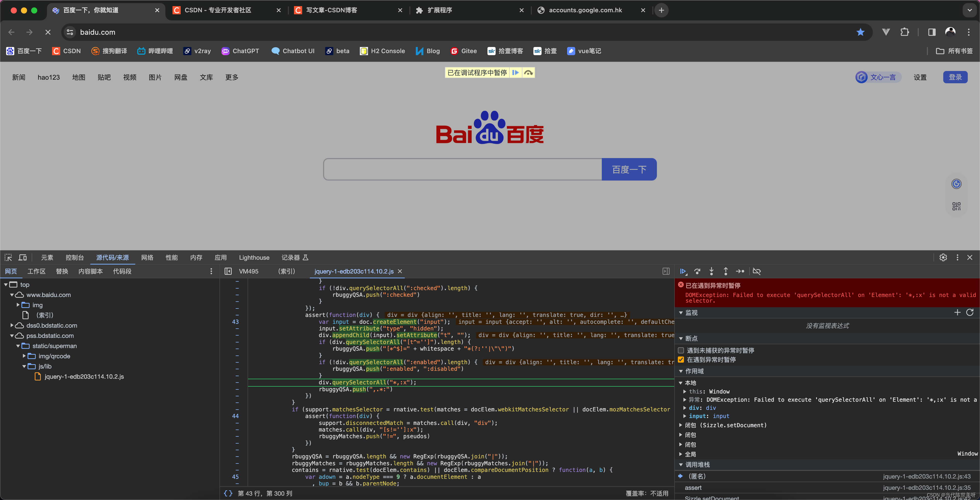The height and width of the screenshot is (500, 980).
Task: Click the 百度一下 search button
Action: [x=629, y=169]
